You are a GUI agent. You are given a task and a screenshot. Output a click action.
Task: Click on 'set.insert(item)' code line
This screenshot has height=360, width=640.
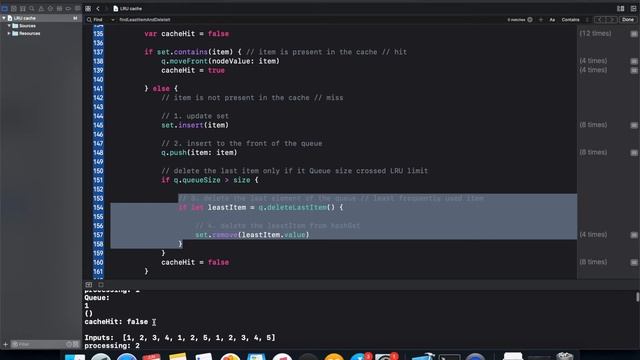pyautogui.click(x=195, y=125)
